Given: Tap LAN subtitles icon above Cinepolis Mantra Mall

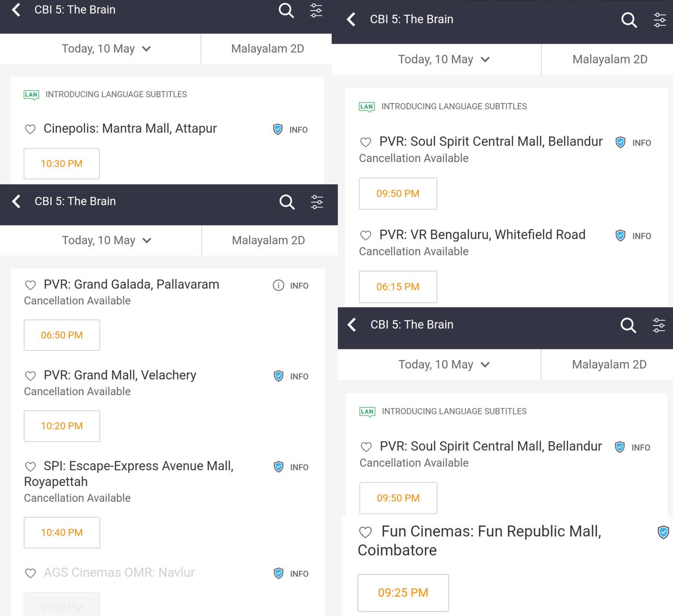Looking at the screenshot, I should coord(31,95).
